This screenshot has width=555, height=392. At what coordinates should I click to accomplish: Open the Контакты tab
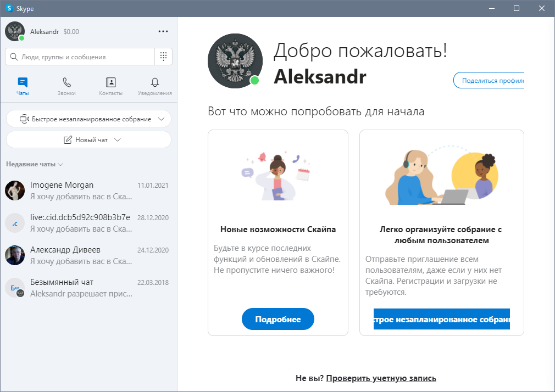[111, 87]
